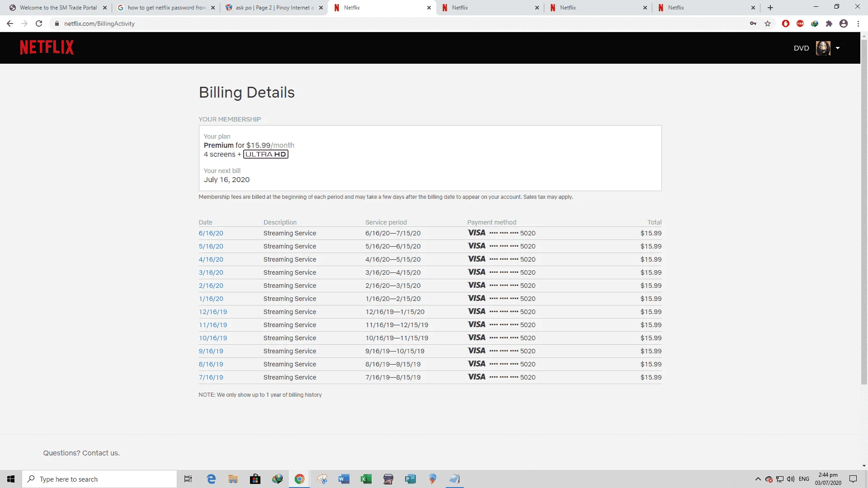Launch Microsoft Edge from the taskbar

pyautogui.click(x=211, y=479)
